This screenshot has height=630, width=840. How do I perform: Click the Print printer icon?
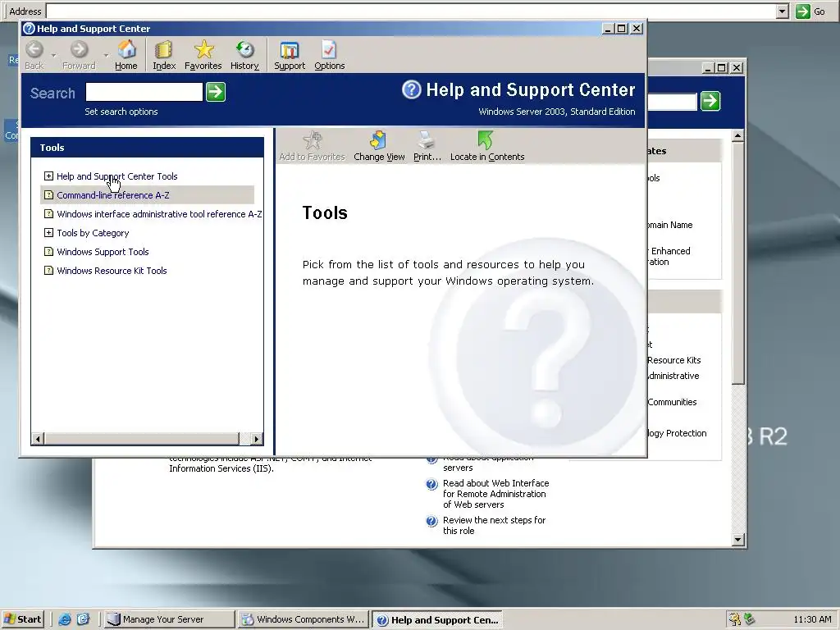point(427,140)
